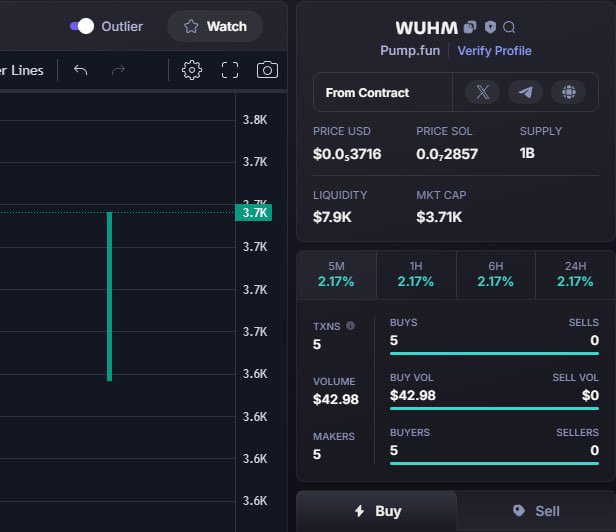Click the 3.8K price axis label

click(x=255, y=119)
